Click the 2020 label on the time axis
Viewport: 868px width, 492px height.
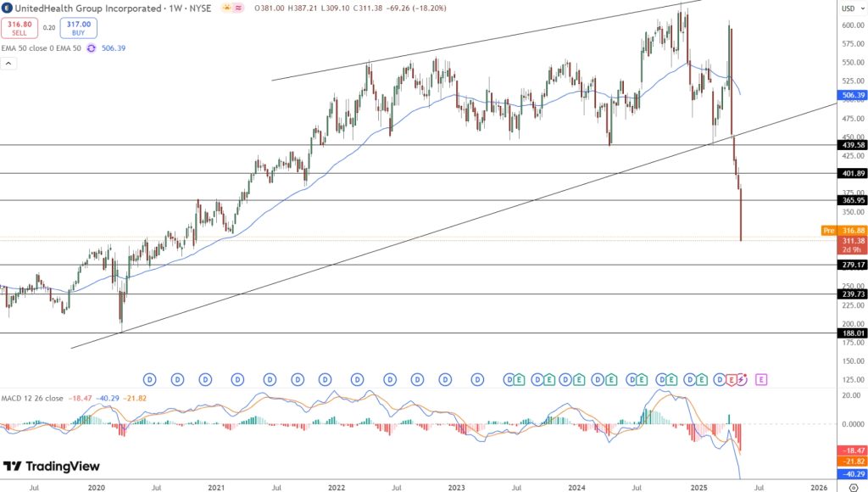(x=97, y=488)
